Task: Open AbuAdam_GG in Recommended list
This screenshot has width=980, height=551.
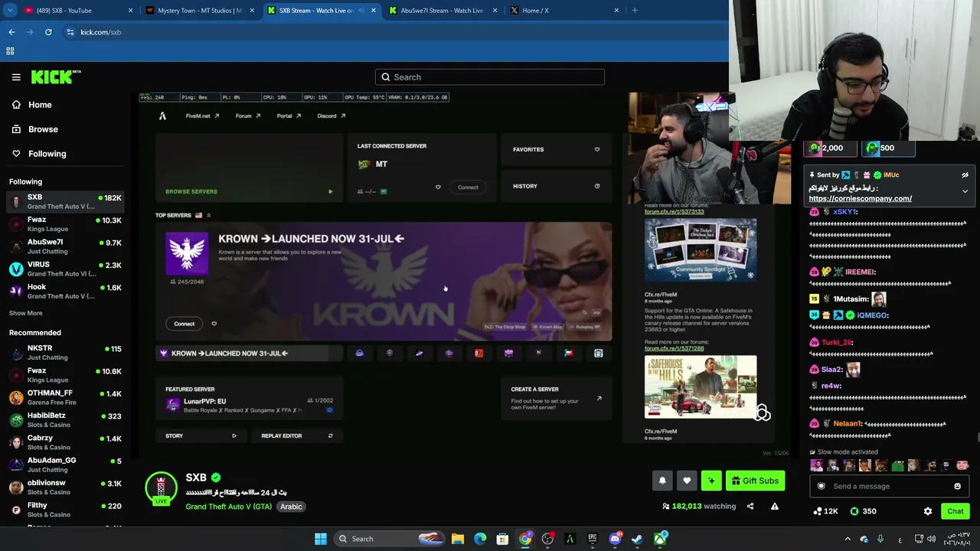Action: (x=65, y=465)
